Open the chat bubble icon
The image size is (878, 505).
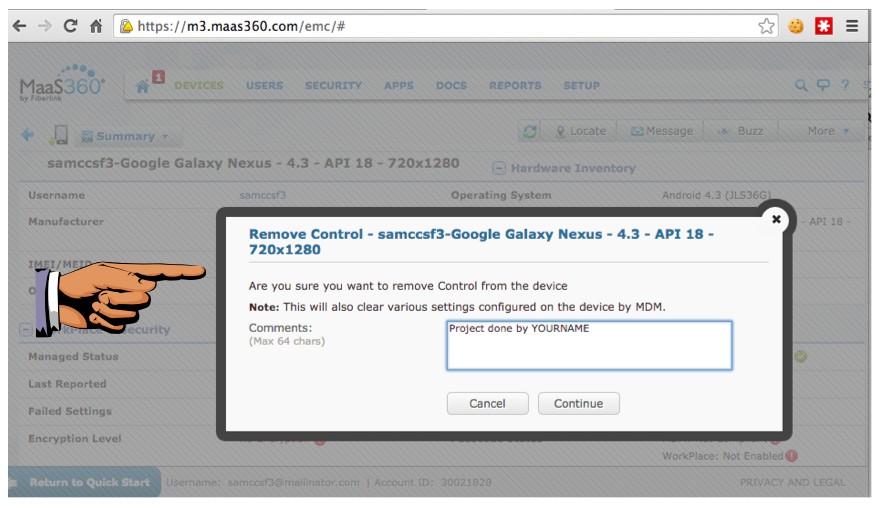click(x=823, y=85)
